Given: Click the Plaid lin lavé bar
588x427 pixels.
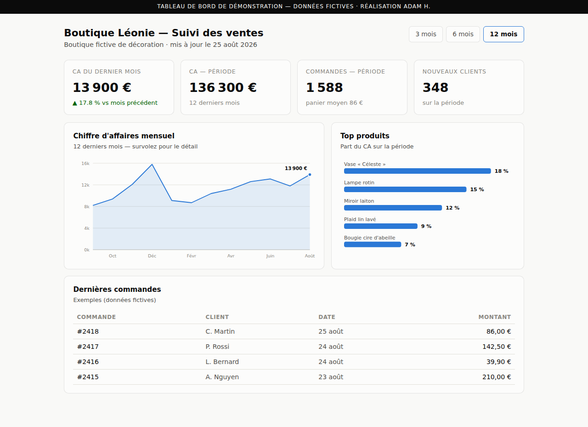Looking at the screenshot, I should 381,226.
